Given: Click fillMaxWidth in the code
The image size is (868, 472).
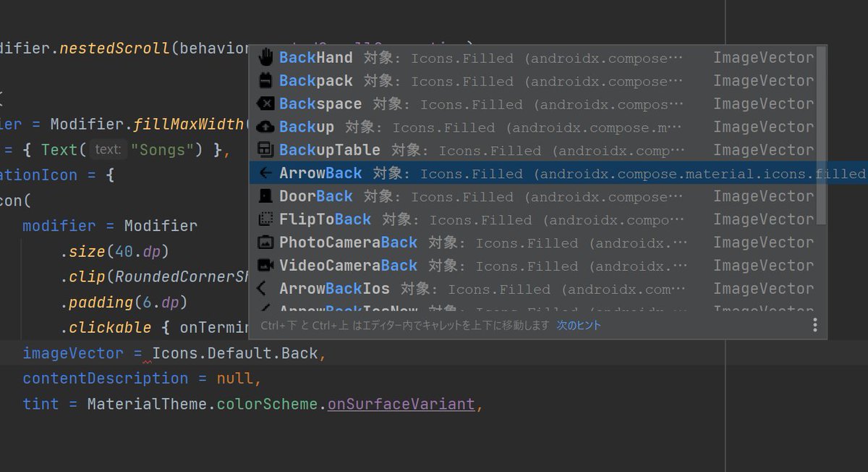Looking at the screenshot, I should coord(188,124).
